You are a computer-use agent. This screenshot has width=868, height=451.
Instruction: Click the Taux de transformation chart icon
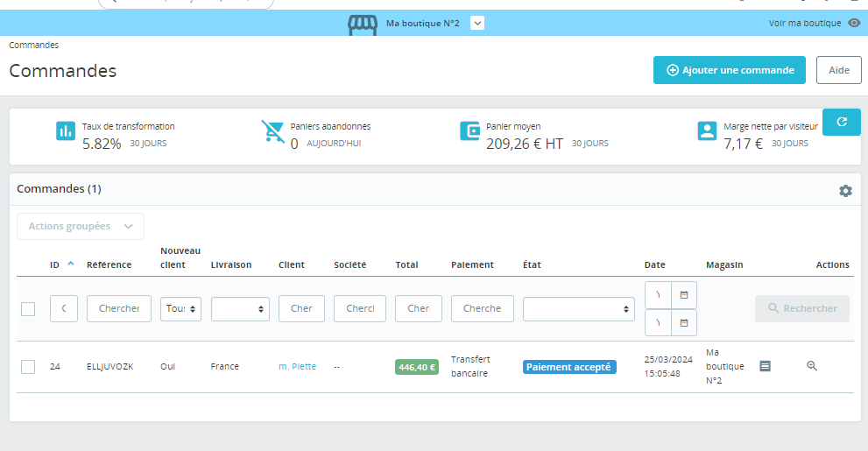tap(66, 131)
